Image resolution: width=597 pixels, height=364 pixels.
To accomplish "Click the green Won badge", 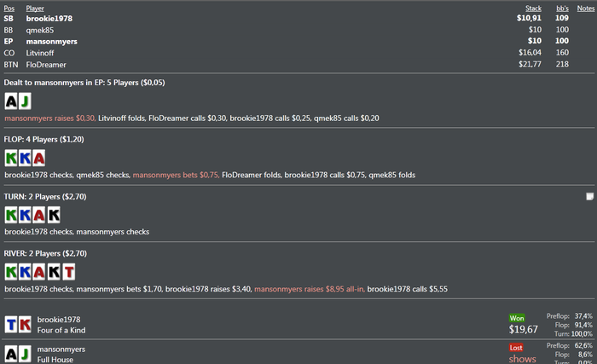I will click(518, 317).
